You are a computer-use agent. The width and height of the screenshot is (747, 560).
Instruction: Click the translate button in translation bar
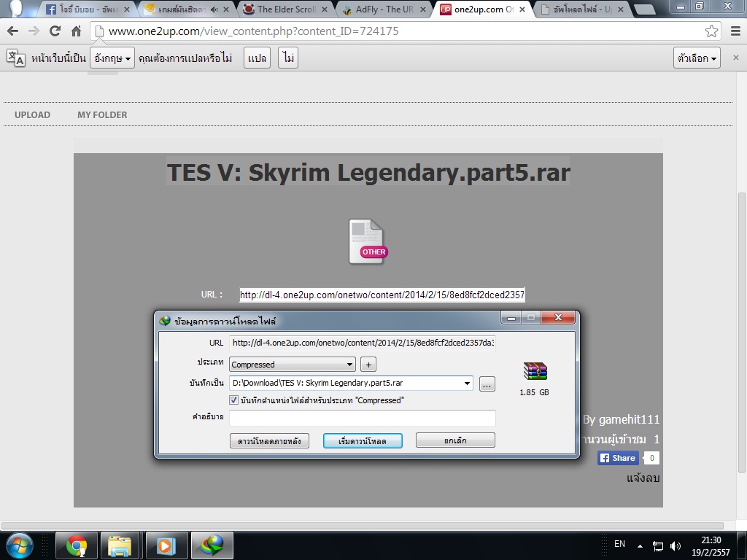pyautogui.click(x=258, y=58)
